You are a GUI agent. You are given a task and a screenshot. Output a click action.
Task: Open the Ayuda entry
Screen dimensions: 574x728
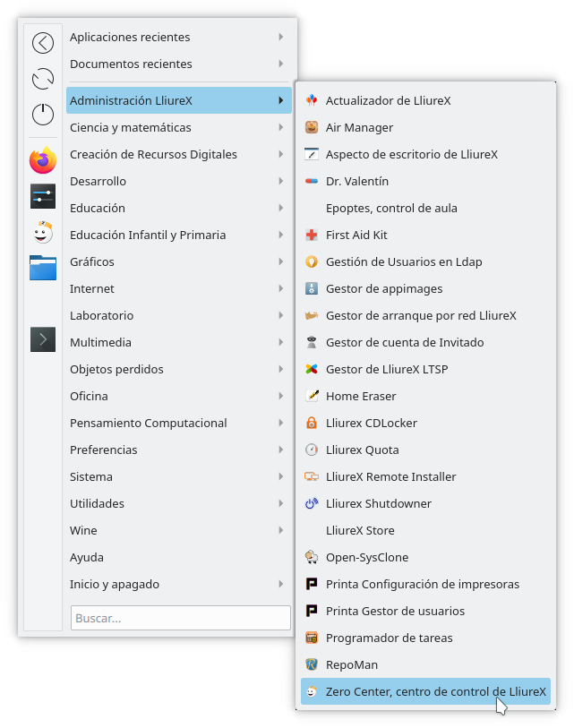click(87, 557)
